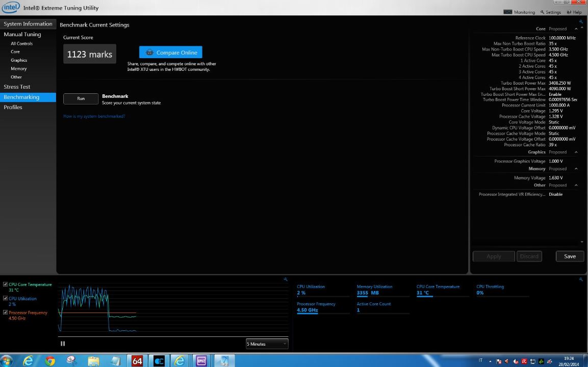Collapse the Memory section
Screen dimensions: 588x367
tap(576, 169)
